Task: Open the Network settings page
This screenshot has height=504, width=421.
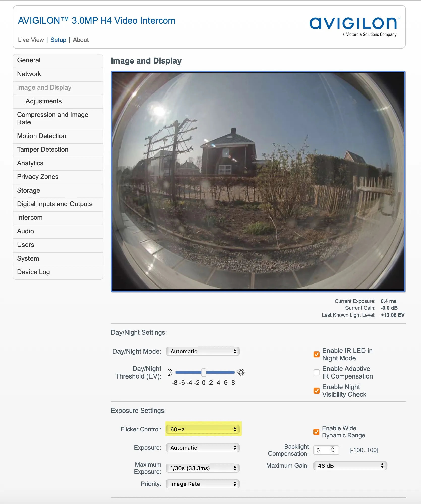Action: click(58, 74)
